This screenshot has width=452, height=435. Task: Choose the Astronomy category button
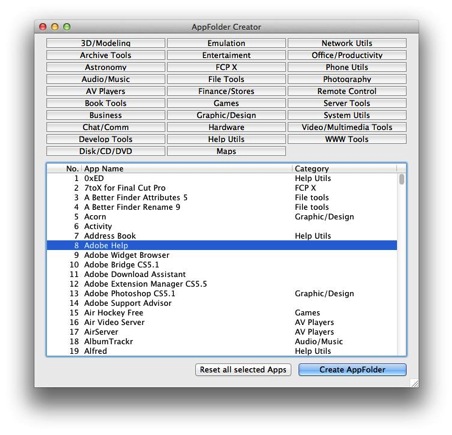pyautogui.click(x=106, y=67)
